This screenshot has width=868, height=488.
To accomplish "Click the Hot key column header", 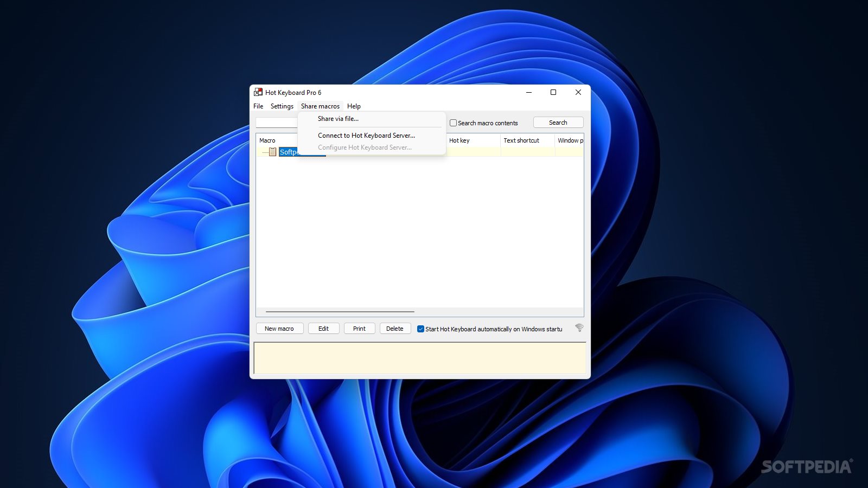I will (473, 140).
